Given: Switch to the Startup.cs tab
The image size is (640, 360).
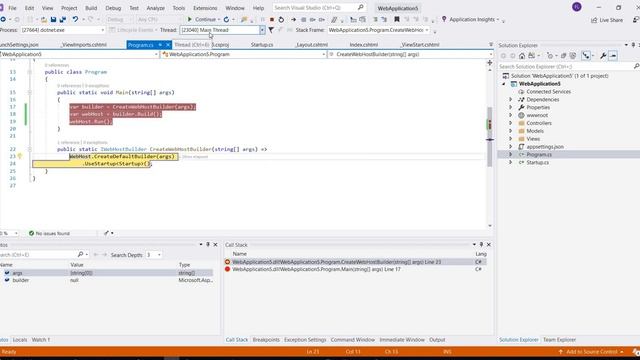Looking at the screenshot, I should click(262, 45).
